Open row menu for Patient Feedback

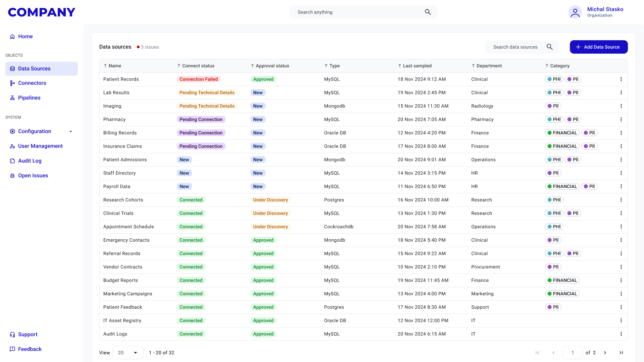[x=621, y=307]
